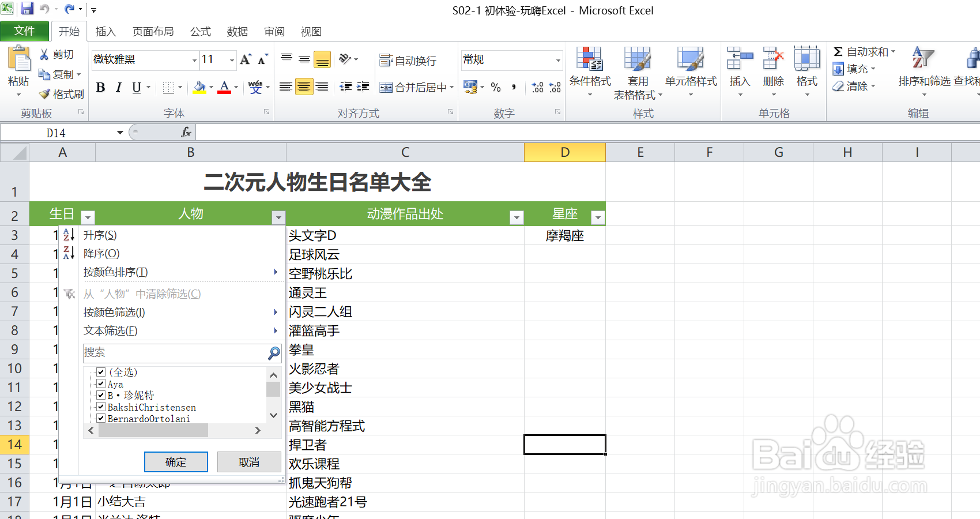Switch to the 数据 ribbon tab
The image size is (980, 519).
coord(238,32)
